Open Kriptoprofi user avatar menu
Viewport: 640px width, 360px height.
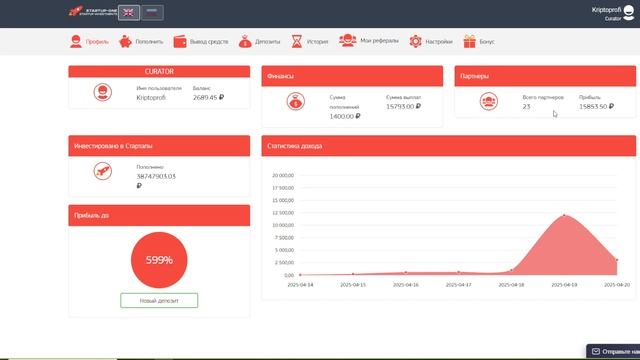[x=629, y=13]
